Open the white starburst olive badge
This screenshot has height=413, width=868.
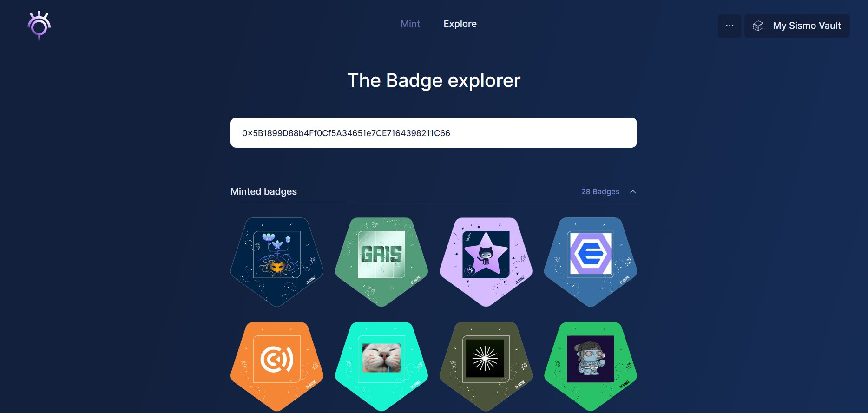(486, 367)
